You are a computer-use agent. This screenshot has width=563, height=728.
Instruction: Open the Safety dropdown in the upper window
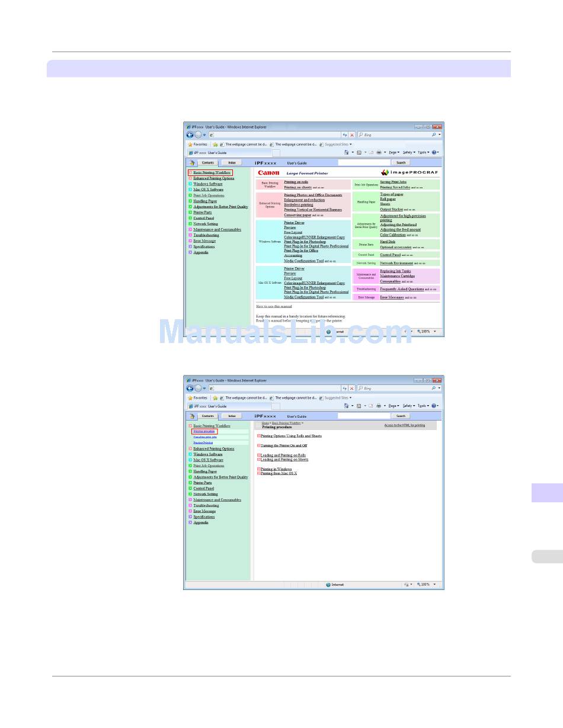coord(408,152)
